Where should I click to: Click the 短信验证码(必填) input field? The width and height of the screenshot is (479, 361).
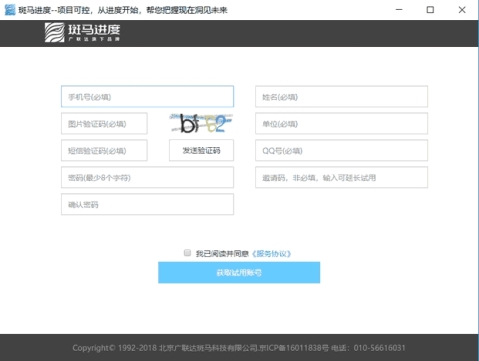104,151
